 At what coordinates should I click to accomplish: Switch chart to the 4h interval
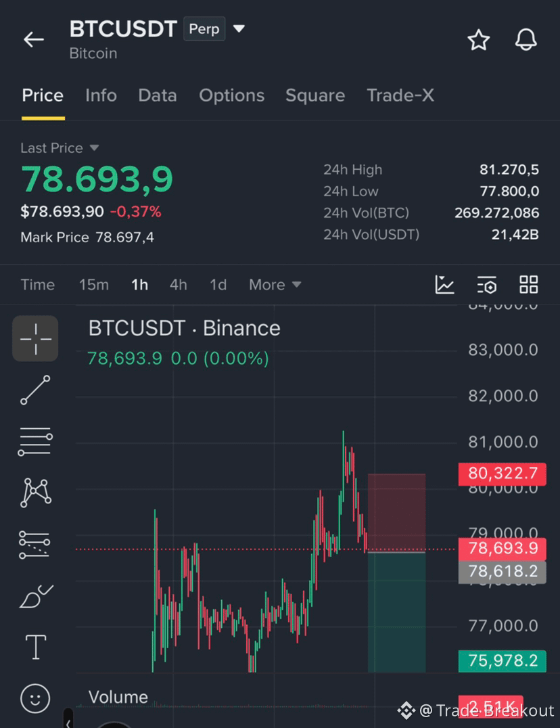[x=178, y=285]
